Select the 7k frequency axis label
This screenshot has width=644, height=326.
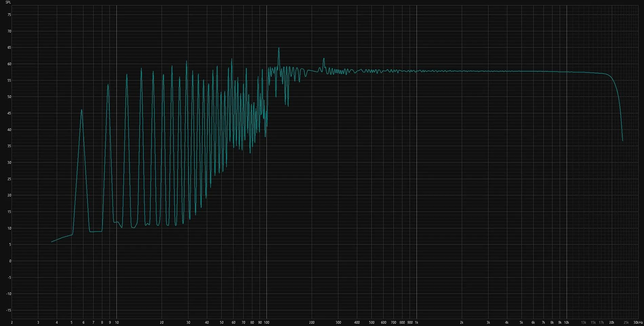[543, 323]
